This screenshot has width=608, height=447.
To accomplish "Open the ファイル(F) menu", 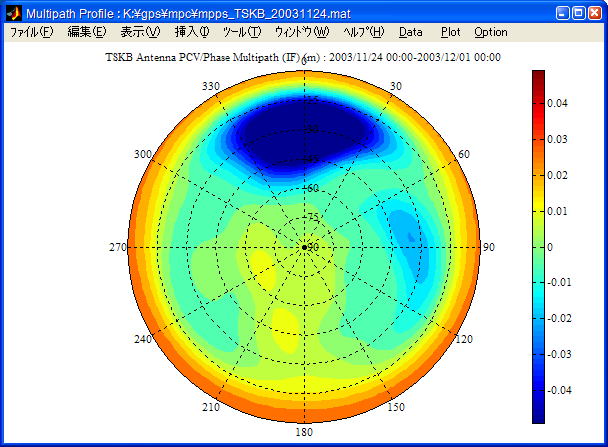I will (x=31, y=32).
